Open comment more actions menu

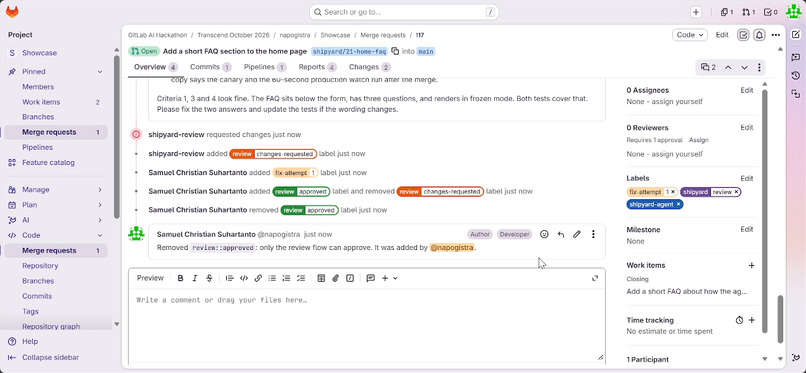(593, 234)
